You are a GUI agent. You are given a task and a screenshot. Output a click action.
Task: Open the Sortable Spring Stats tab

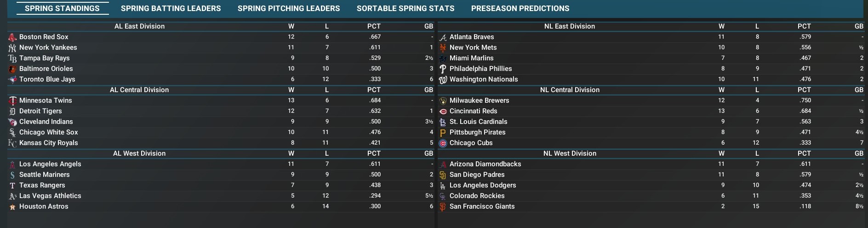(x=405, y=8)
